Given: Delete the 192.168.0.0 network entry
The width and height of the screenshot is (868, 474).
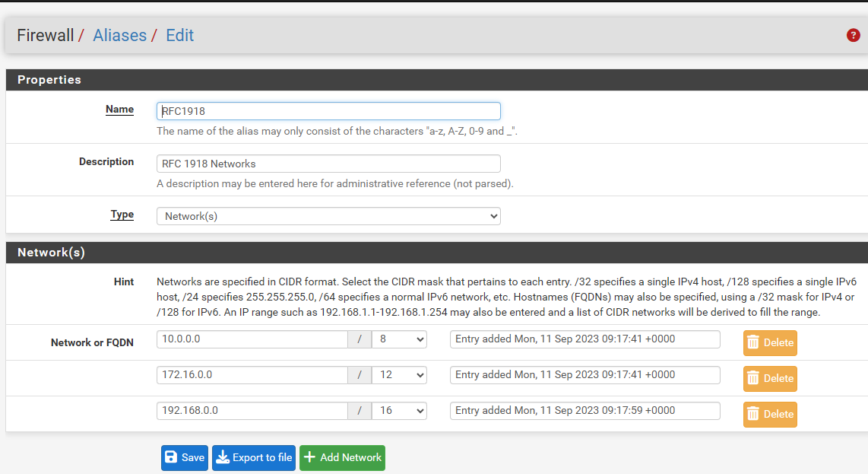Looking at the screenshot, I should [x=770, y=414].
